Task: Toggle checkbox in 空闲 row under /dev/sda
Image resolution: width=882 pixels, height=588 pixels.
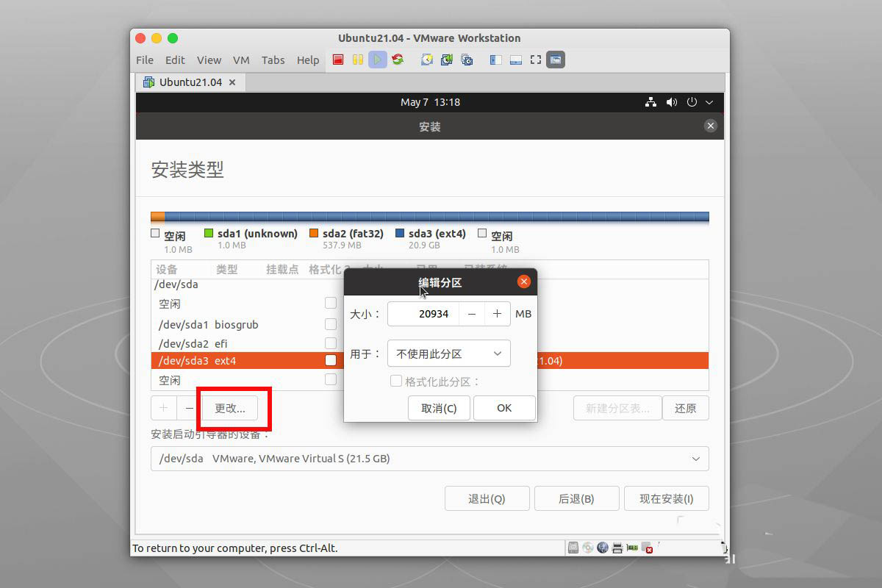Action: [x=331, y=303]
